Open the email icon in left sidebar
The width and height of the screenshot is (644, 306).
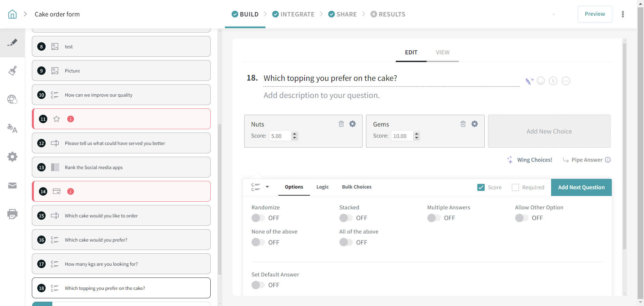click(12, 186)
